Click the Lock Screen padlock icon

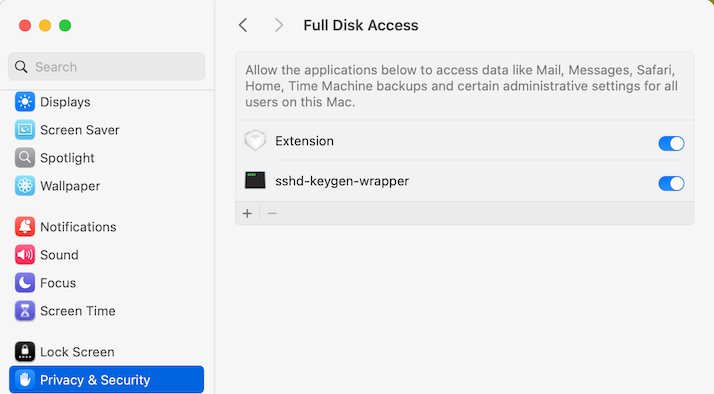(25, 352)
